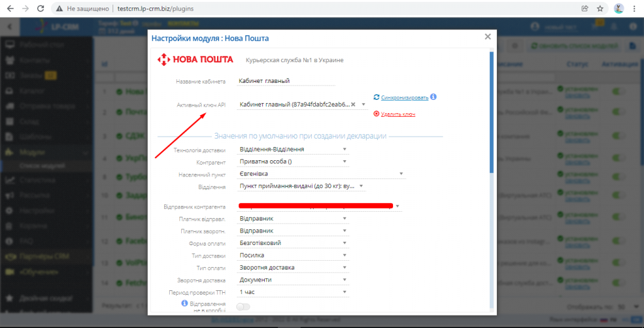Screen dimensions: 644x328
Task: Click the Не защищено security warning icon
Action: click(60, 8)
